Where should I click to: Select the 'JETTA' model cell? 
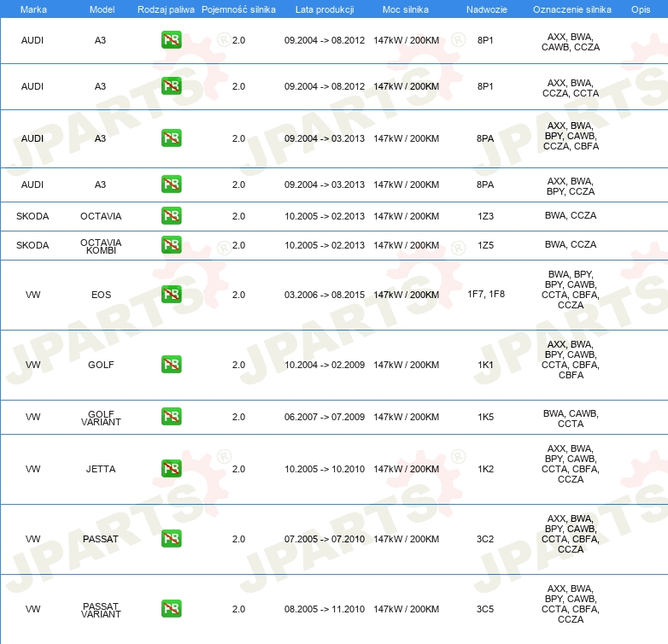click(x=101, y=469)
